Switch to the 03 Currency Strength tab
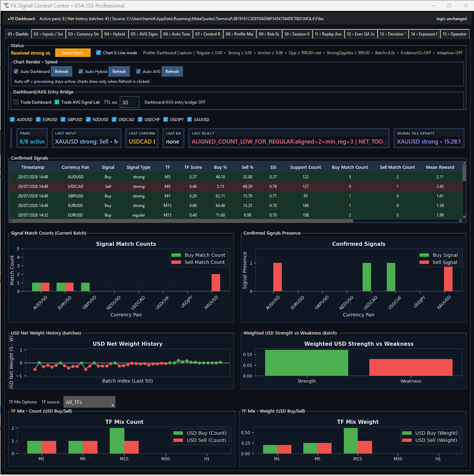The width and height of the screenshot is (474, 476). [x=83, y=34]
